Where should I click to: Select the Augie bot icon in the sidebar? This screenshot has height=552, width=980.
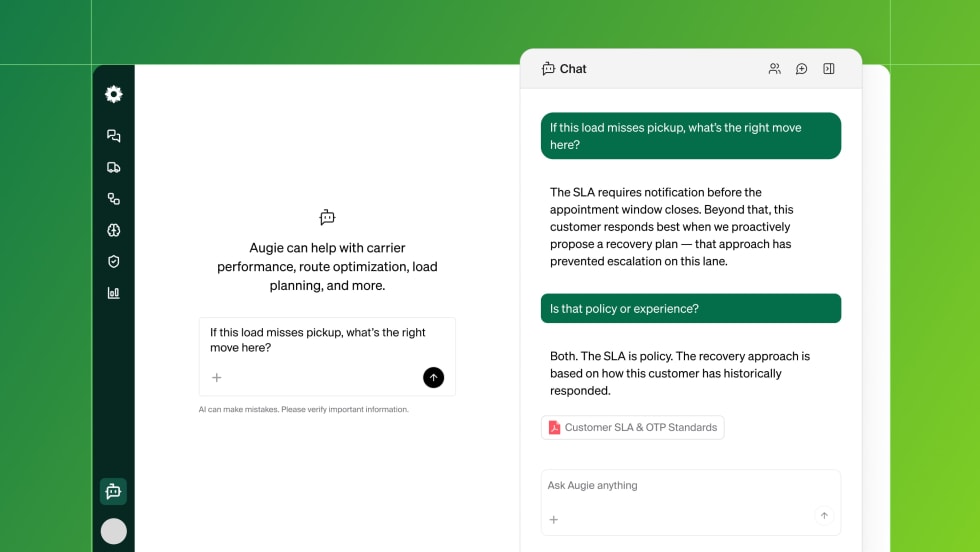[x=113, y=491]
